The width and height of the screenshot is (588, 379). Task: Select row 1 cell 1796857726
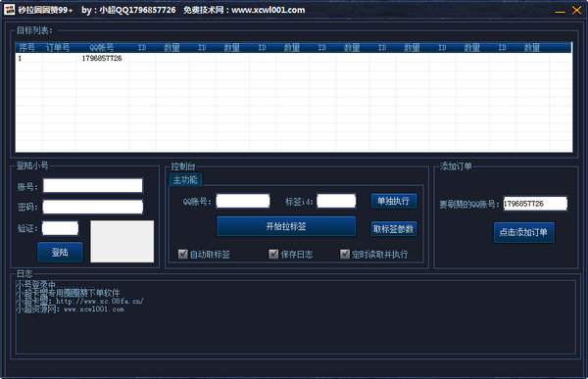point(102,58)
